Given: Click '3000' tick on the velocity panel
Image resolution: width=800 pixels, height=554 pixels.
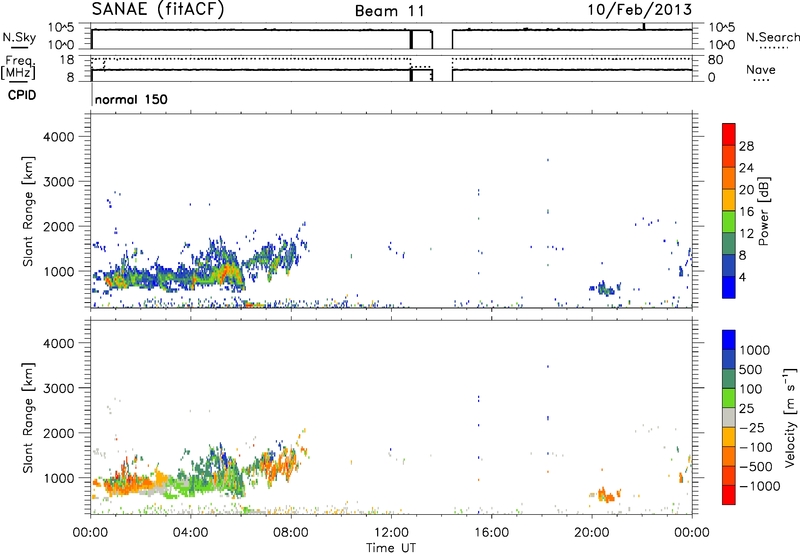Looking at the screenshot, I should [x=59, y=388].
